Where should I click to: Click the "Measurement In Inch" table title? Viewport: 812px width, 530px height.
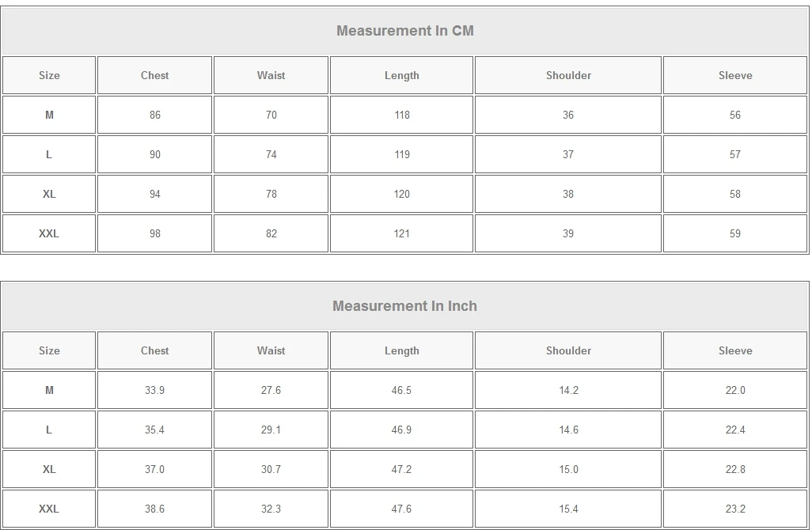click(x=404, y=306)
